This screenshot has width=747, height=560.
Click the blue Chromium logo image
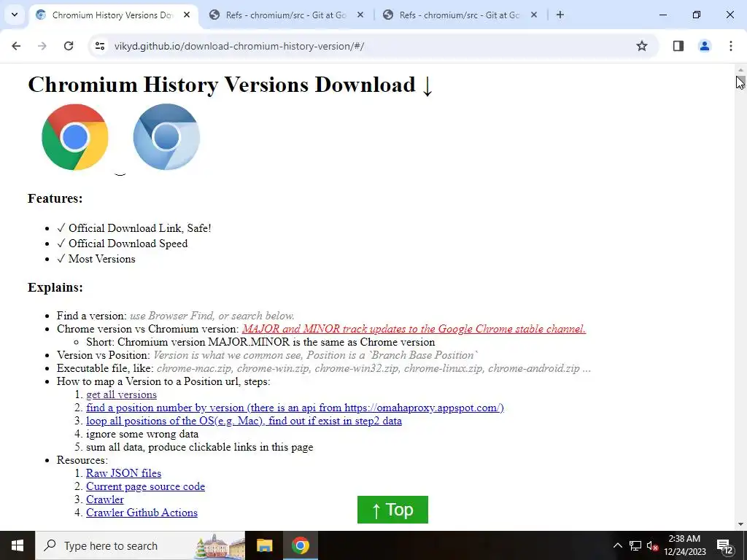point(166,137)
